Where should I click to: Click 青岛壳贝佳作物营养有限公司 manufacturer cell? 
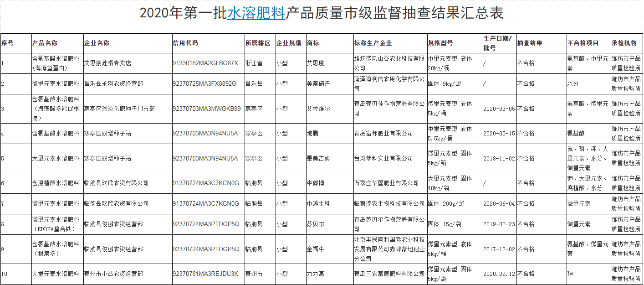click(389, 109)
